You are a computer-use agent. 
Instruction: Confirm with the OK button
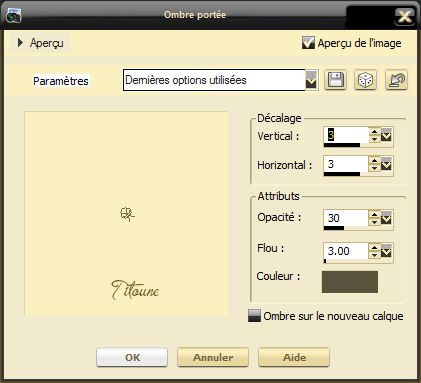(132, 357)
